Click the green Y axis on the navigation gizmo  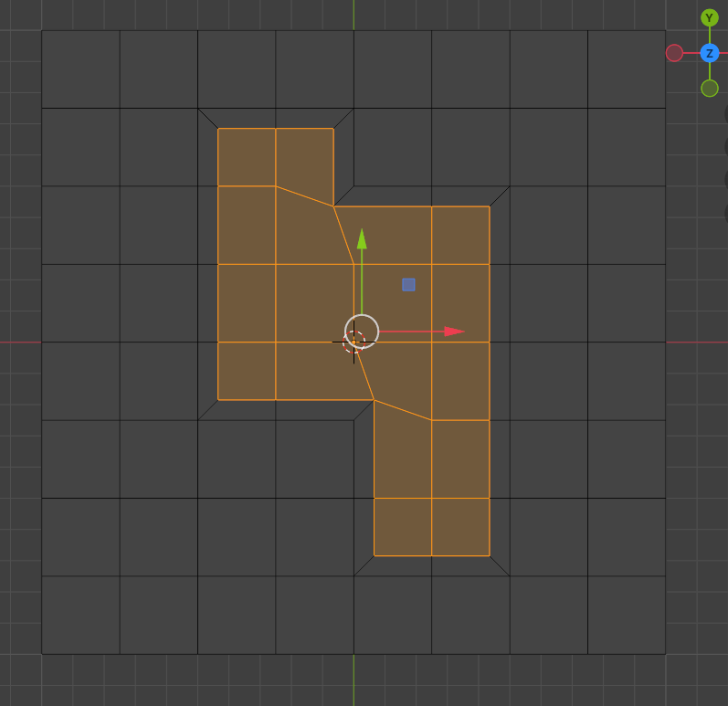click(x=709, y=18)
